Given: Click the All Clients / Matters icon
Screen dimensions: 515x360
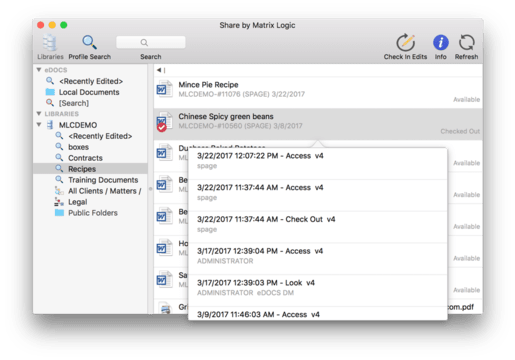Looking at the screenshot, I should [59, 191].
